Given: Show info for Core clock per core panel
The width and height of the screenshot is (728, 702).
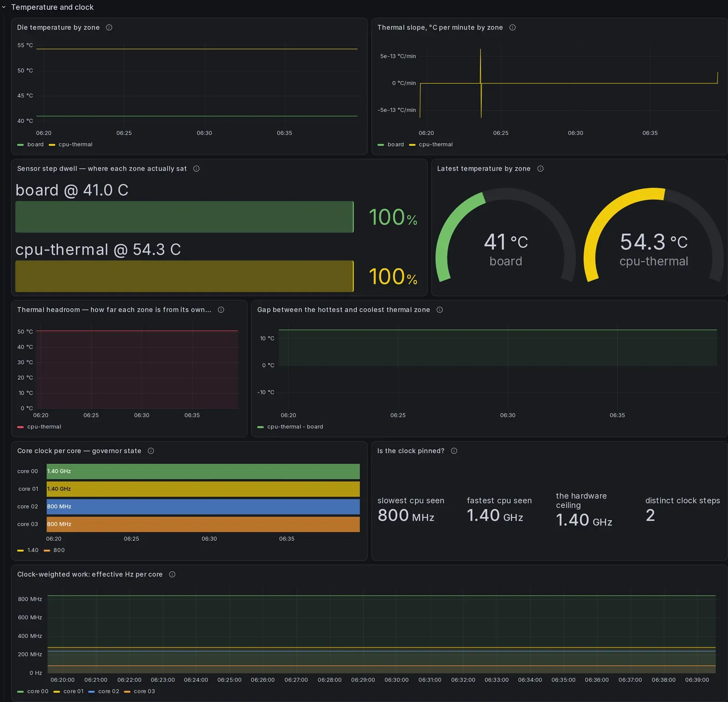Looking at the screenshot, I should pos(151,451).
